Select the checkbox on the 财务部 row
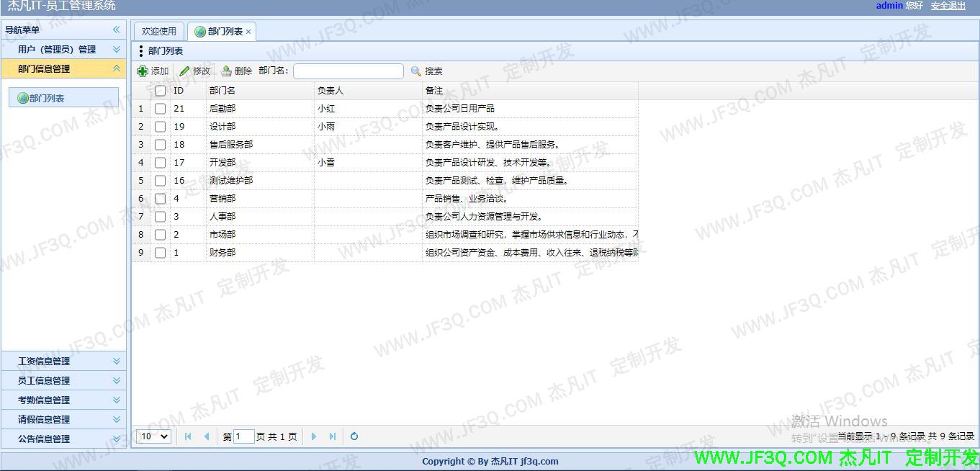 coord(160,252)
